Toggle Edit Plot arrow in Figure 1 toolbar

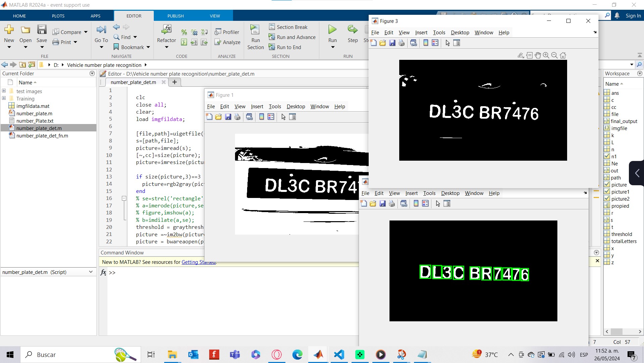coord(283,117)
